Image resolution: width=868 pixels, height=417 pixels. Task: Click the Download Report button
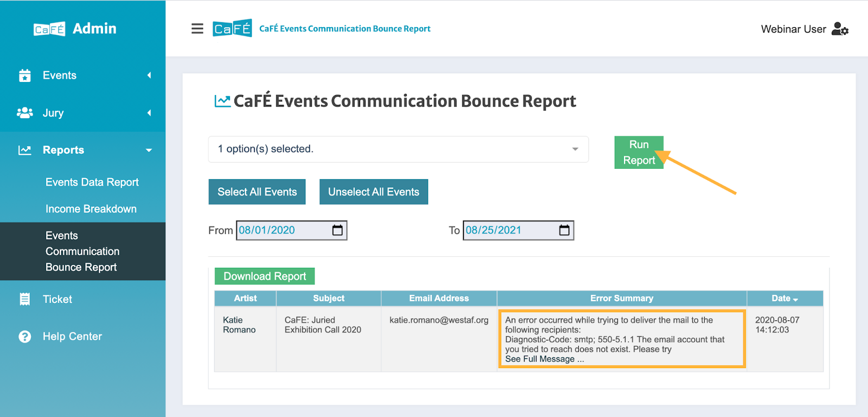tap(265, 276)
